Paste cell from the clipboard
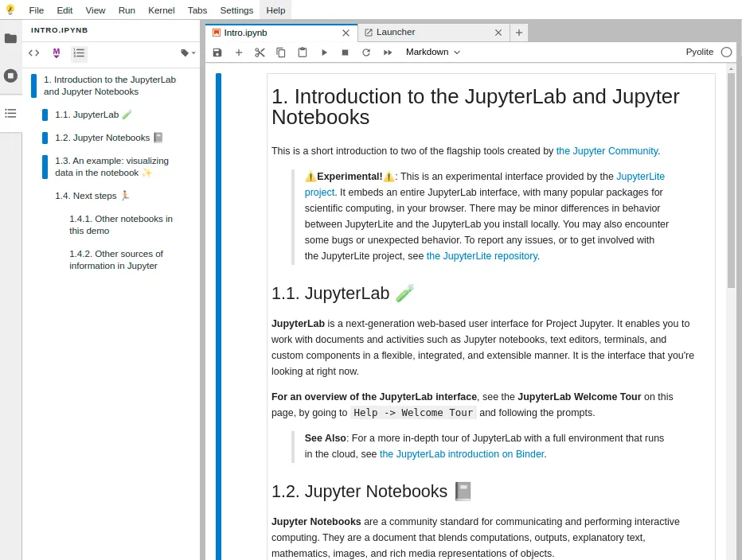 click(302, 52)
